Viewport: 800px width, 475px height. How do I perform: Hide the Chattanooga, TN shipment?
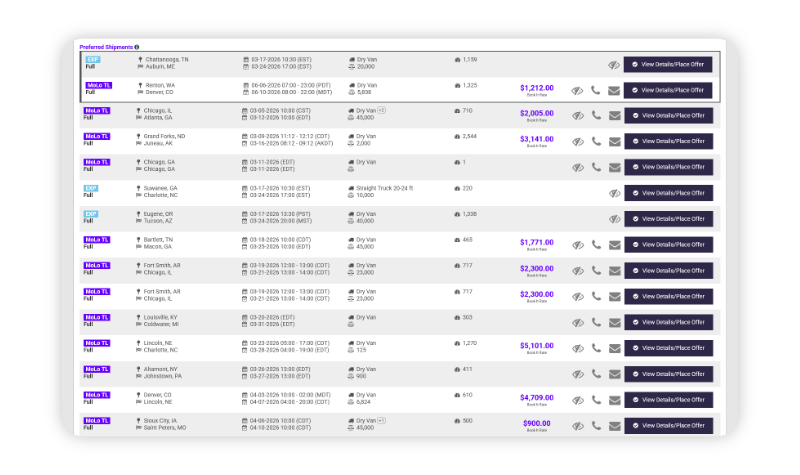[x=614, y=65]
